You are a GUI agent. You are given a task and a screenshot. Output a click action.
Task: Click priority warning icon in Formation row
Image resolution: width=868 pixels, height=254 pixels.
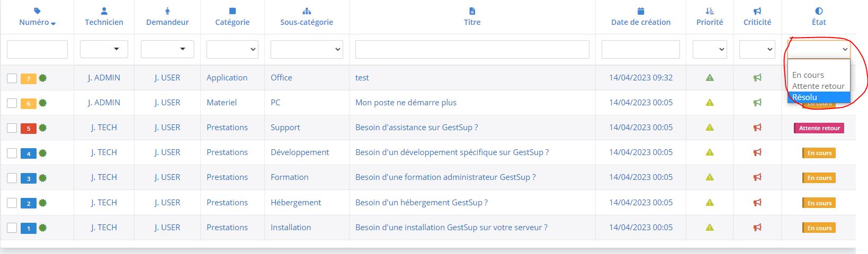pyautogui.click(x=710, y=177)
